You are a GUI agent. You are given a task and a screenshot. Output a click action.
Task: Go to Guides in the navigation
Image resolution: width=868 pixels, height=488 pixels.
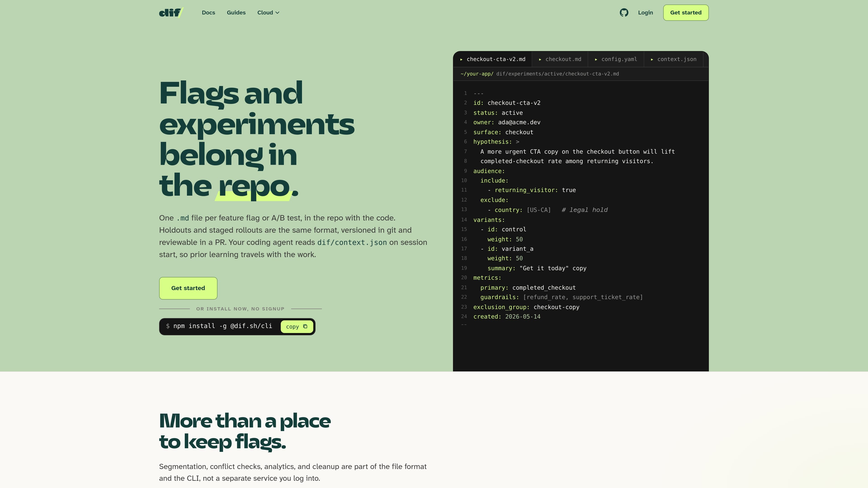[x=236, y=12]
